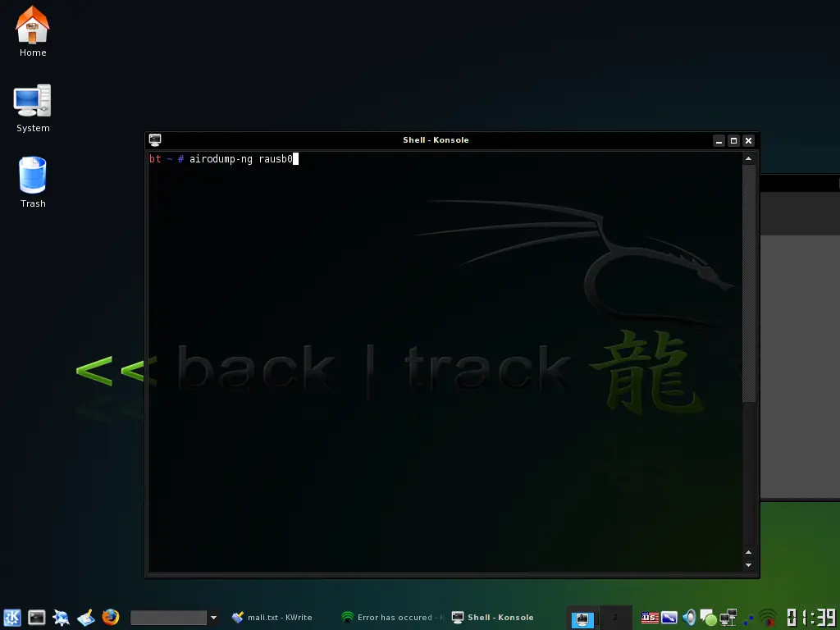Select virtual desktop 2 in pager
This screenshot has height=630, width=840.
point(615,618)
